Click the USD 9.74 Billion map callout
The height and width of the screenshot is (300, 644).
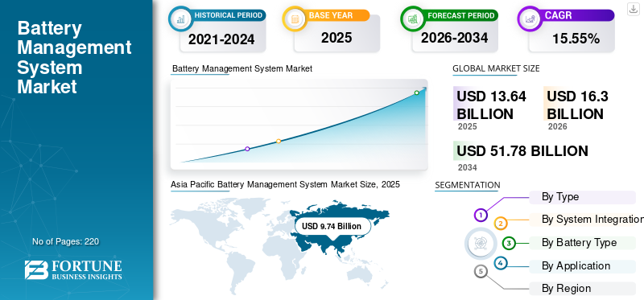[x=332, y=226]
